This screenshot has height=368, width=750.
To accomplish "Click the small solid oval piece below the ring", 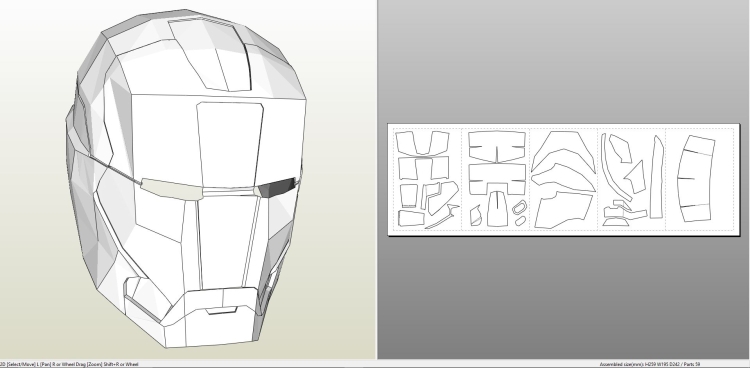I will (520, 221).
